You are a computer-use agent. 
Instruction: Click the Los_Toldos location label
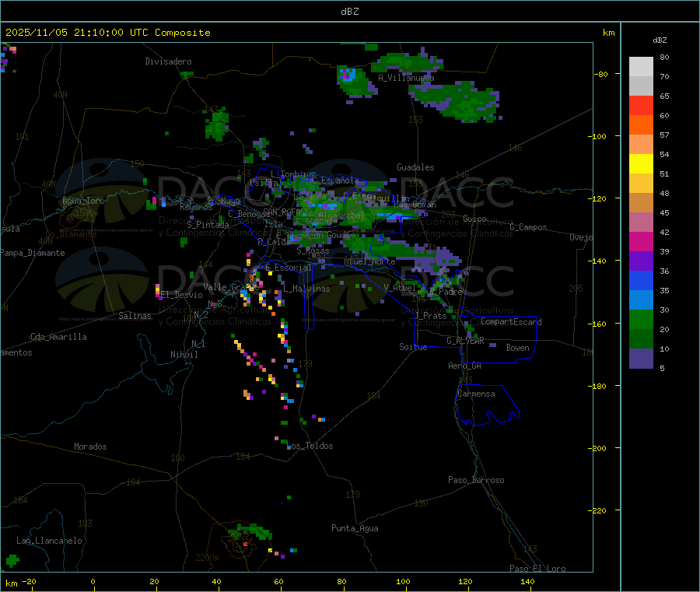pyautogui.click(x=310, y=446)
